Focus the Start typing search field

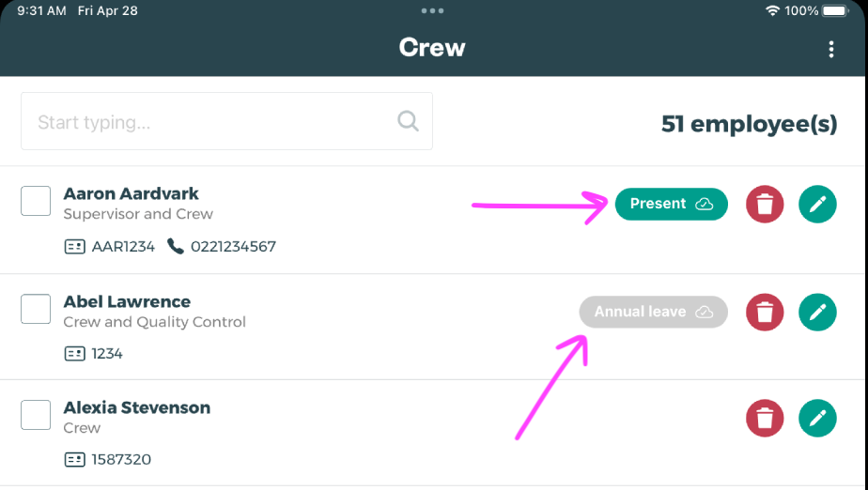[211, 122]
